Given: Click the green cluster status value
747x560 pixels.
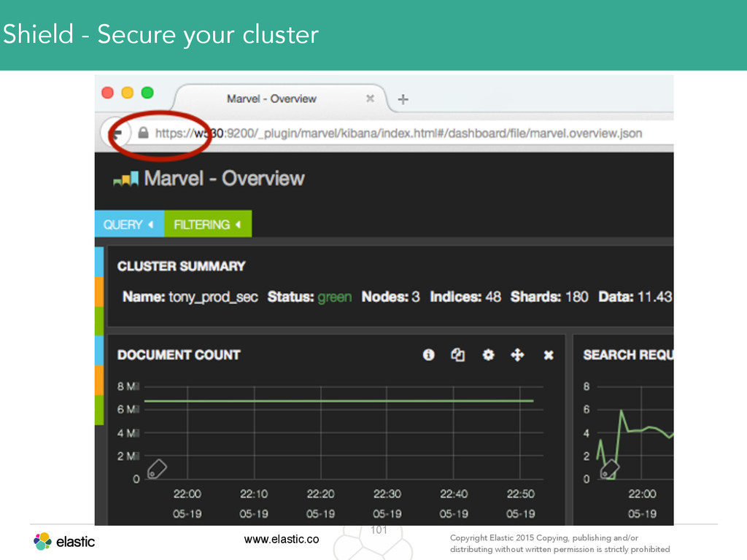Looking at the screenshot, I should (334, 297).
